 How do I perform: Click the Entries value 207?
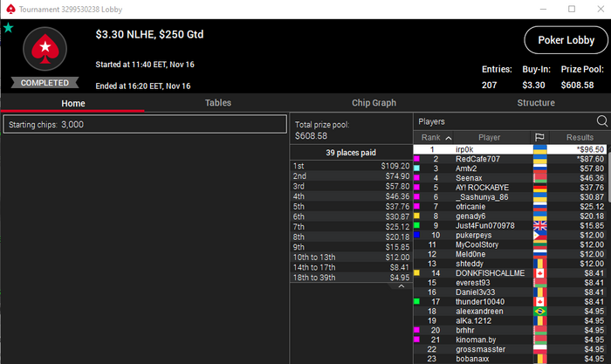pos(489,85)
